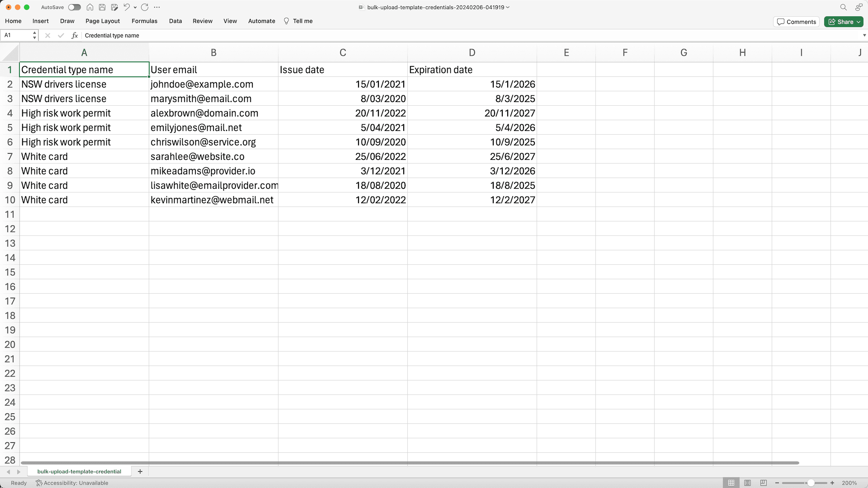The width and height of the screenshot is (868, 488).
Task: Cancel entry with the X button
Action: [x=47, y=35]
